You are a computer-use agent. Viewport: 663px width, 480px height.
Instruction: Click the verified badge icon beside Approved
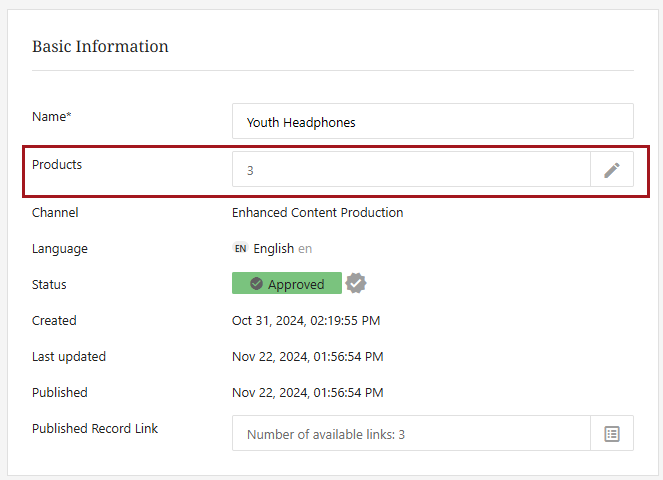tap(356, 284)
